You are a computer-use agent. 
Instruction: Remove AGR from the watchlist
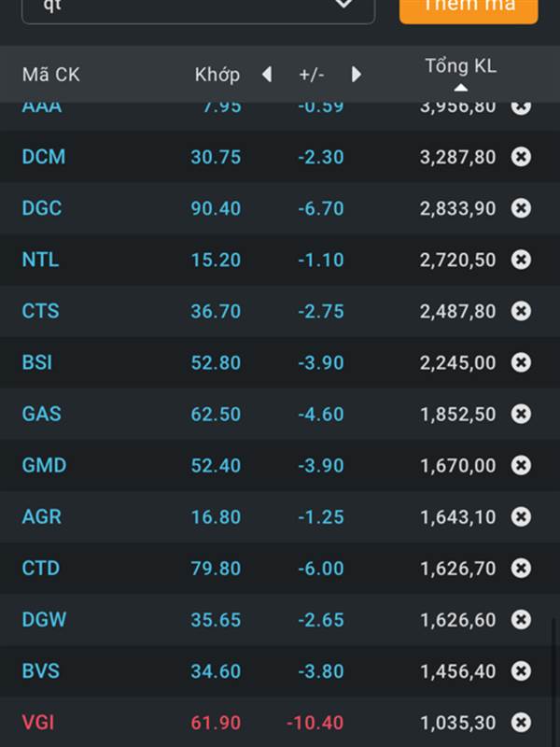tap(521, 516)
